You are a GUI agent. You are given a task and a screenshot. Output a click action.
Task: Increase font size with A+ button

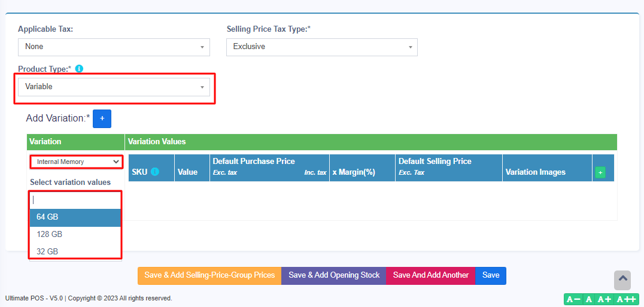pos(604,299)
